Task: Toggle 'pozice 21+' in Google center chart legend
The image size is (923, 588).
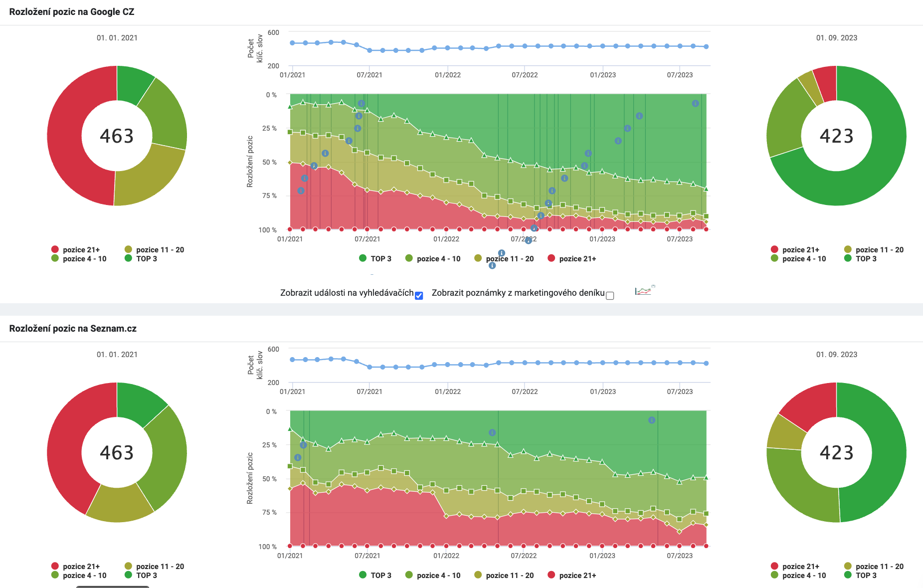Action: click(571, 258)
